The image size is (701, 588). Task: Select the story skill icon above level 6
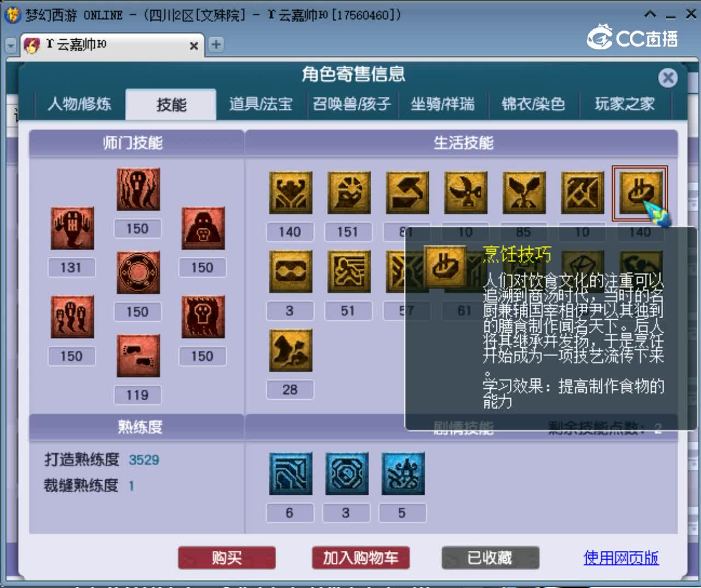point(290,473)
